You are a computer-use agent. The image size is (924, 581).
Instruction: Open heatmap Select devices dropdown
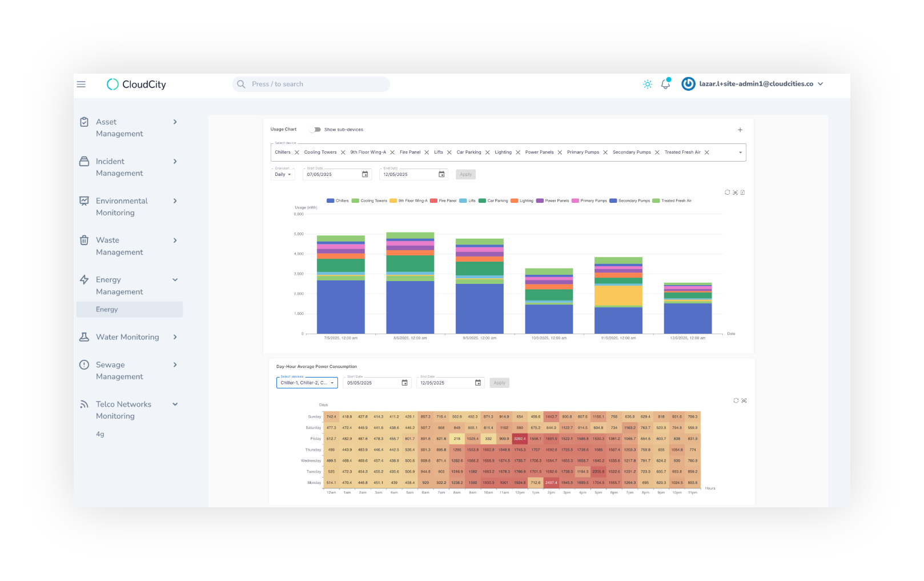coord(307,383)
